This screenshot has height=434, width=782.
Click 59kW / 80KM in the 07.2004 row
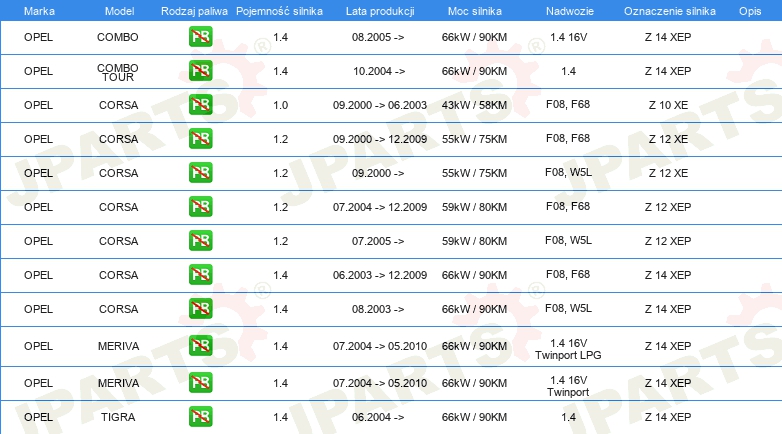pyautogui.click(x=474, y=207)
